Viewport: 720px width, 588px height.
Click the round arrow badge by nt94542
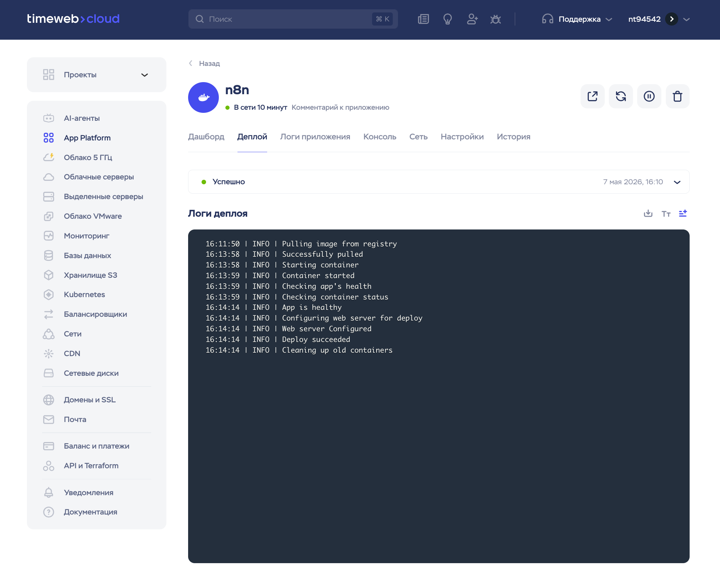tap(671, 19)
